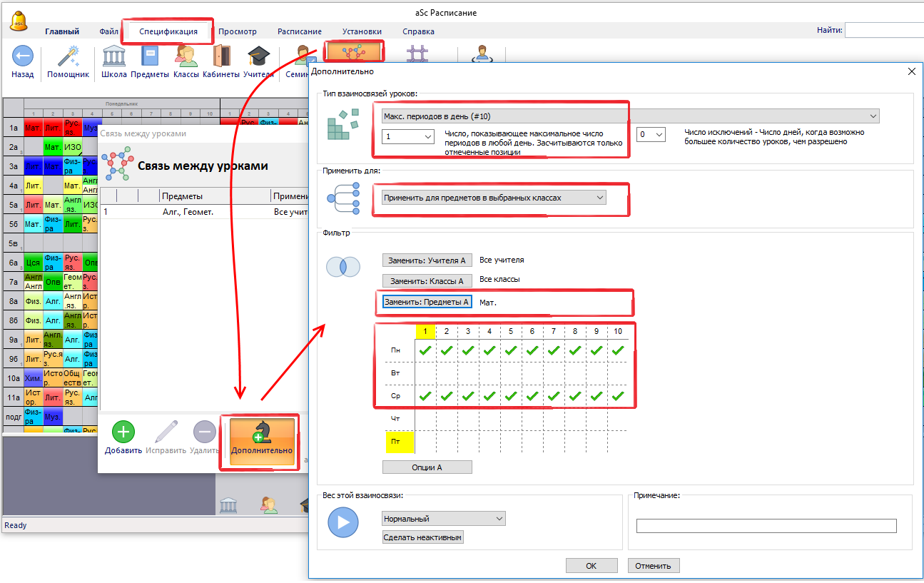Viewport: 924px width, 583px height.
Task: Switch to the Спецификация tab
Action: pyautogui.click(x=168, y=31)
